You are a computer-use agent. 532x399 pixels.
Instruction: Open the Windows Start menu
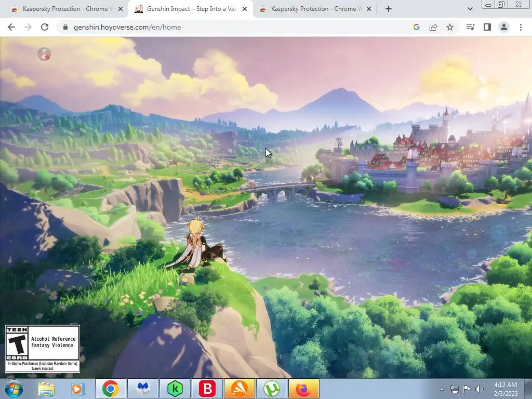14,389
